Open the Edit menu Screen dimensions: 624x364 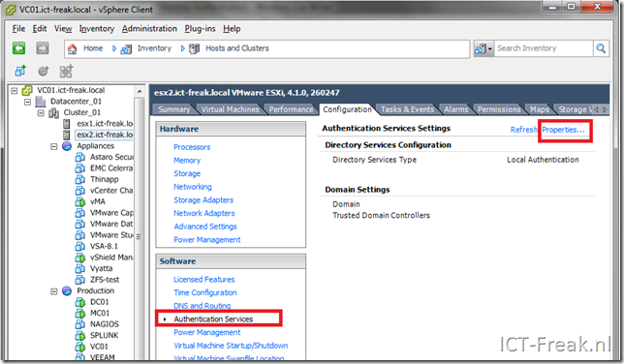(x=40, y=29)
